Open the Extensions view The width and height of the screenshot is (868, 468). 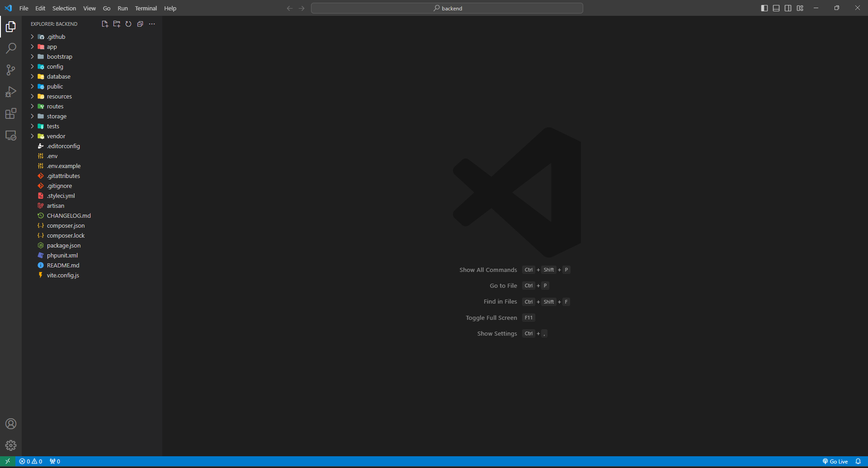pyautogui.click(x=11, y=113)
